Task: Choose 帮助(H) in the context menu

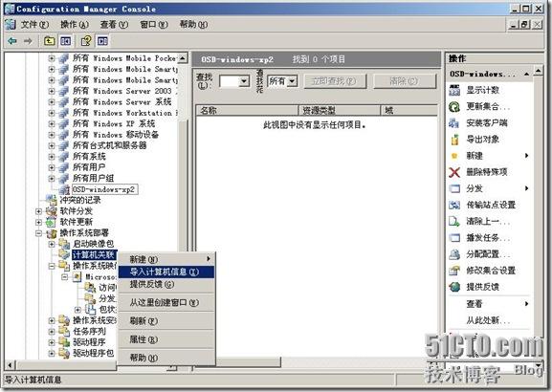Action: 166,358
